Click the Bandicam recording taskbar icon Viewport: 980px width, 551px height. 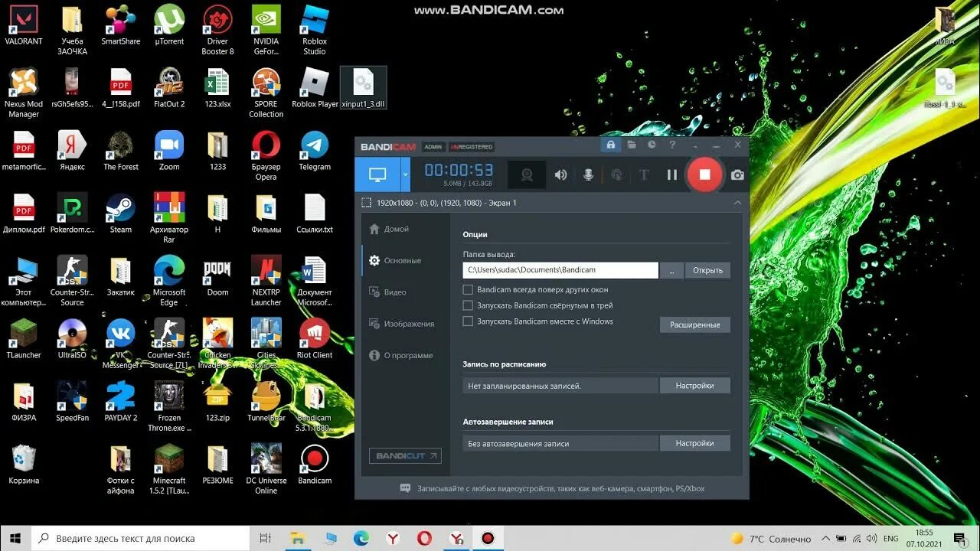[488, 538]
